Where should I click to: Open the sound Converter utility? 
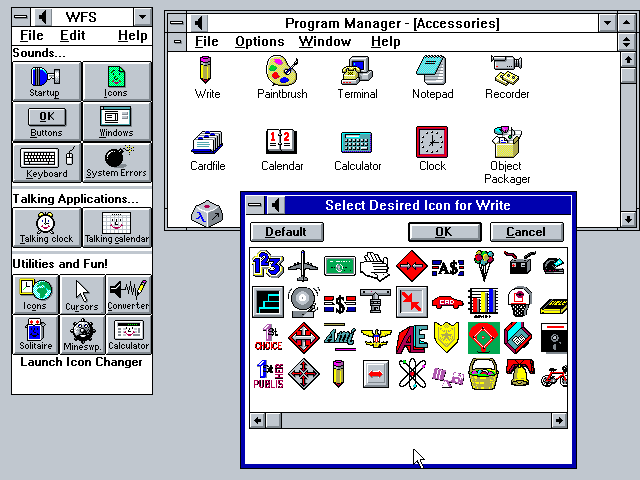coord(129,294)
